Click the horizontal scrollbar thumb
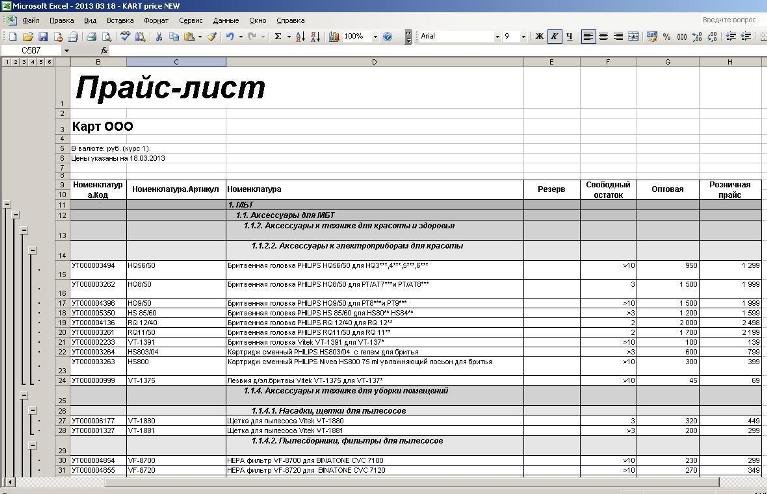767x494 pixels. click(x=412, y=482)
